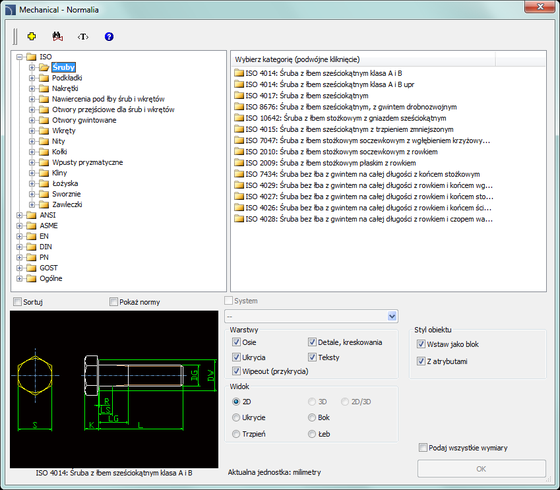Select the ISO 4027 list entry
This screenshot has height=490, width=560.
[x=369, y=196]
